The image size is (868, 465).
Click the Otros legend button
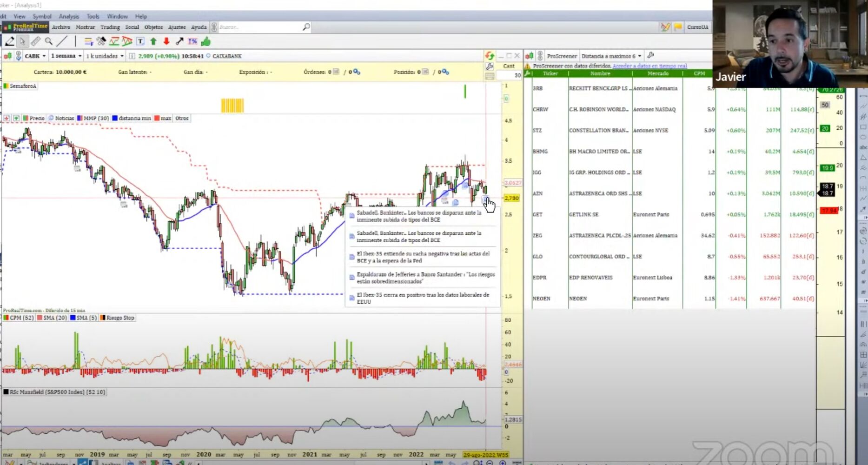182,118
